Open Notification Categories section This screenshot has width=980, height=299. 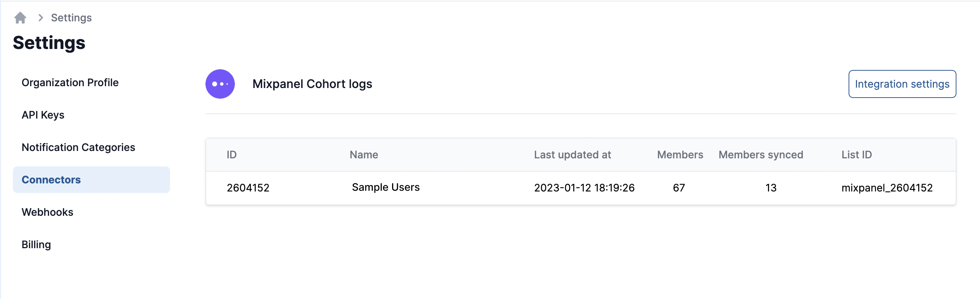(78, 147)
